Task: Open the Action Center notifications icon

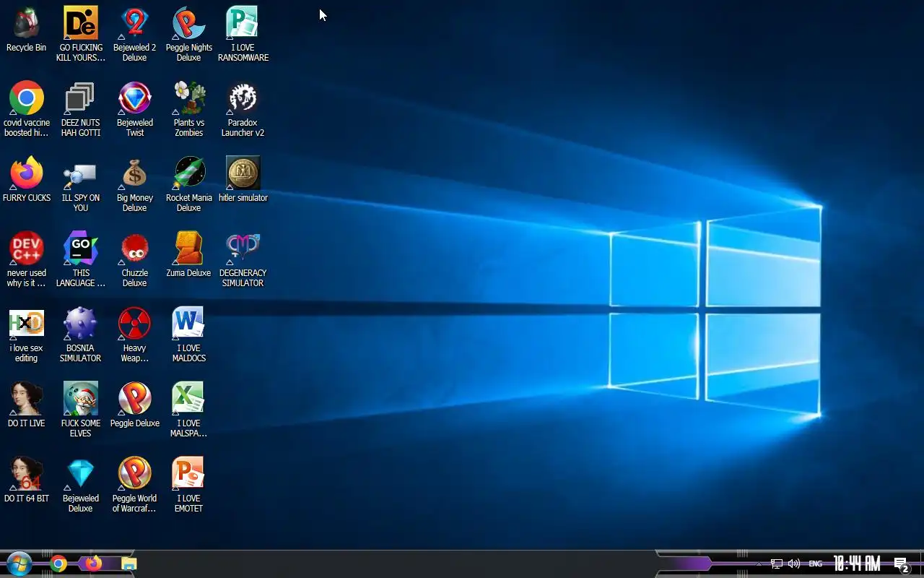Action: pos(901,564)
